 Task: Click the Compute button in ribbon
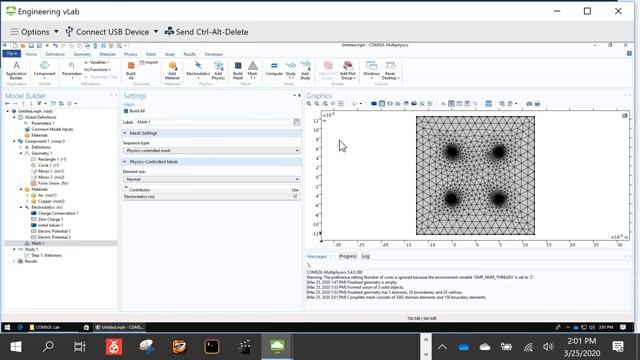[274, 69]
